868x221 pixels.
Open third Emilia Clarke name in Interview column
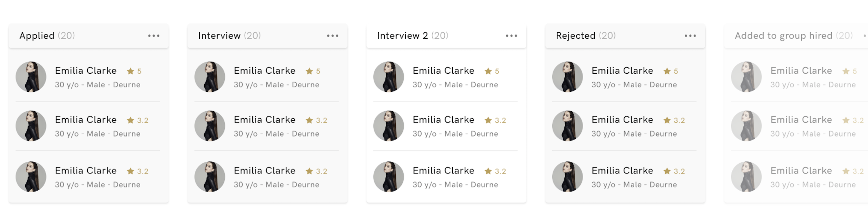pos(265,171)
